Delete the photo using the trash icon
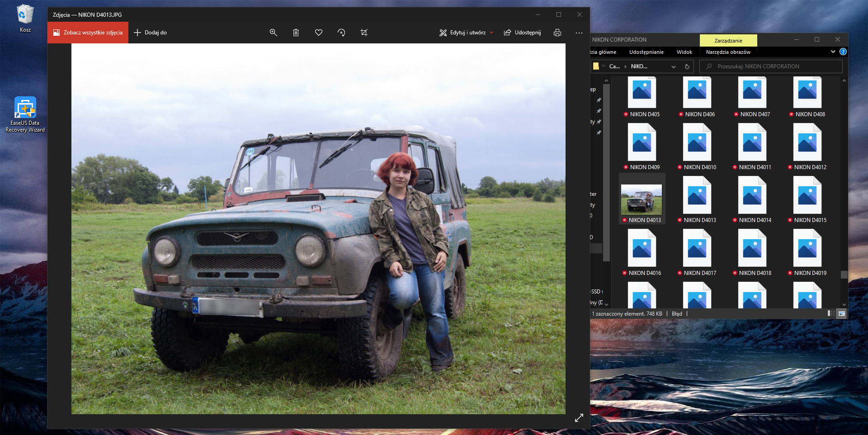The height and width of the screenshot is (435, 868). pyautogui.click(x=296, y=33)
